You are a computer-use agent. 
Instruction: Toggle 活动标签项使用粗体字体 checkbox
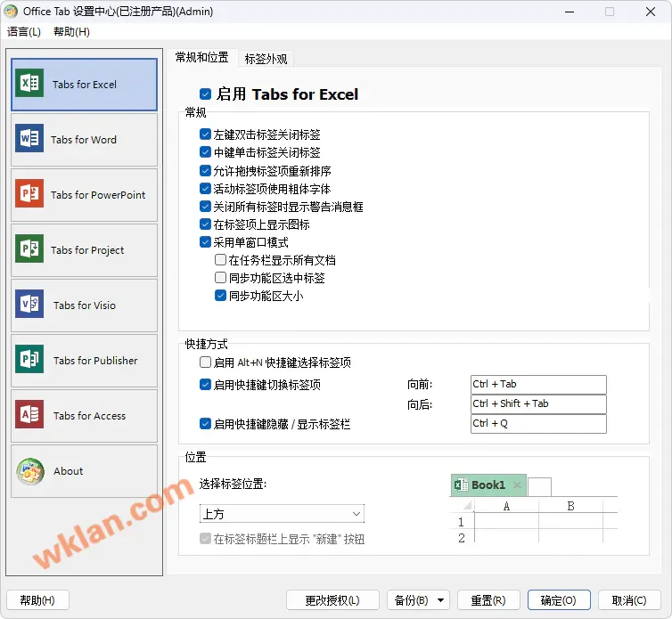[205, 189]
